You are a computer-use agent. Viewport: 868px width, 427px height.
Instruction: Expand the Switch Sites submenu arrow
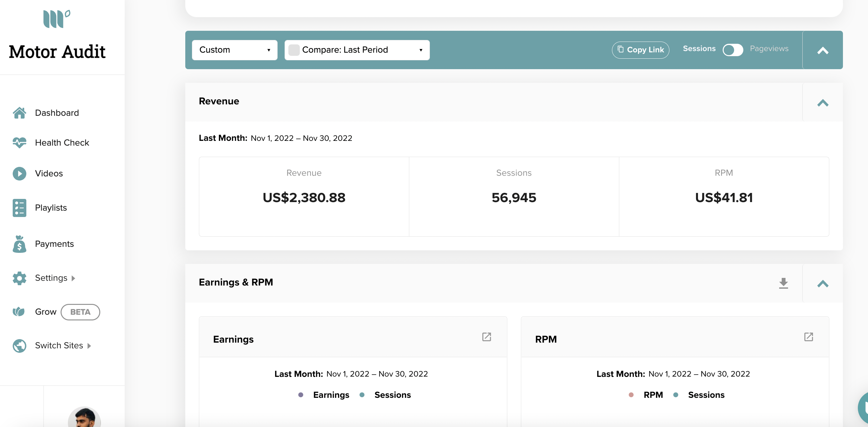[89, 346]
